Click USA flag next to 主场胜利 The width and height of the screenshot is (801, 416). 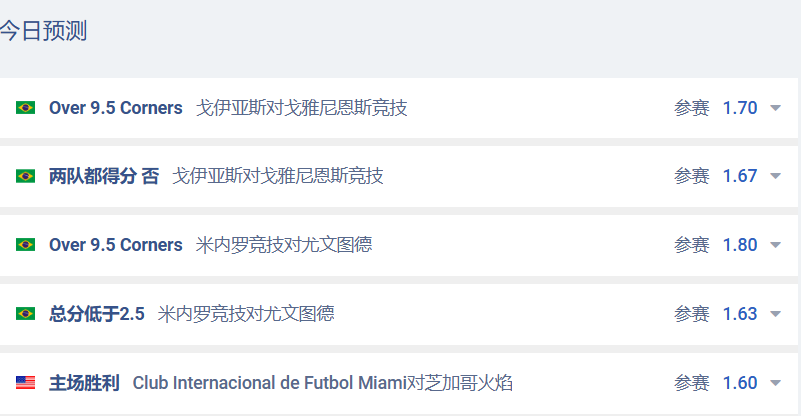coord(25,383)
